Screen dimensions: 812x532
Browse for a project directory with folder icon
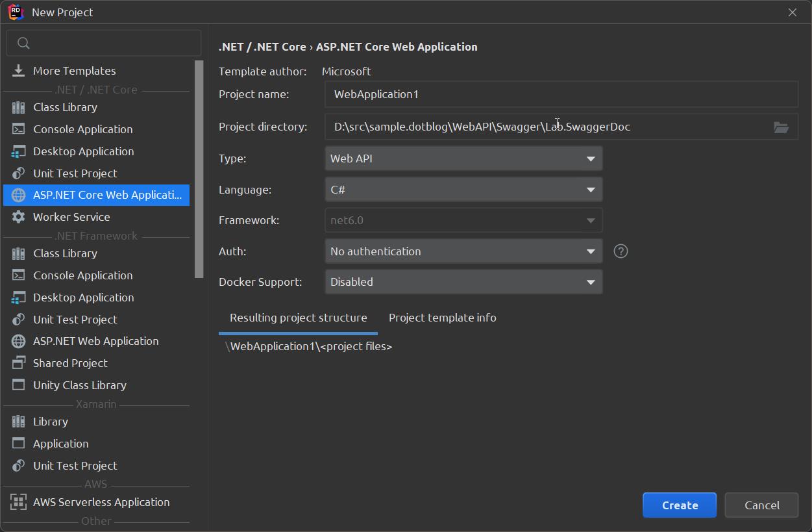(782, 127)
